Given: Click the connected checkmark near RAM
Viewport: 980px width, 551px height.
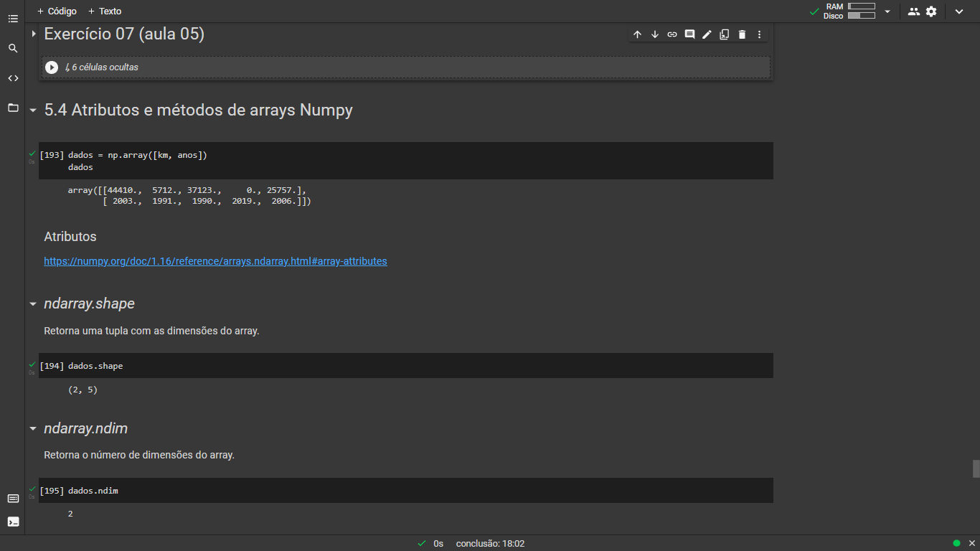Looking at the screenshot, I should pos(814,11).
